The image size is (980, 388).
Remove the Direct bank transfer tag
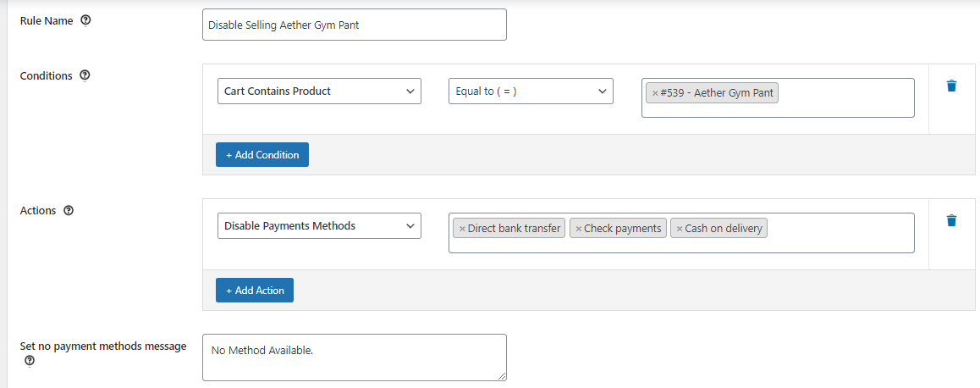[x=462, y=229]
